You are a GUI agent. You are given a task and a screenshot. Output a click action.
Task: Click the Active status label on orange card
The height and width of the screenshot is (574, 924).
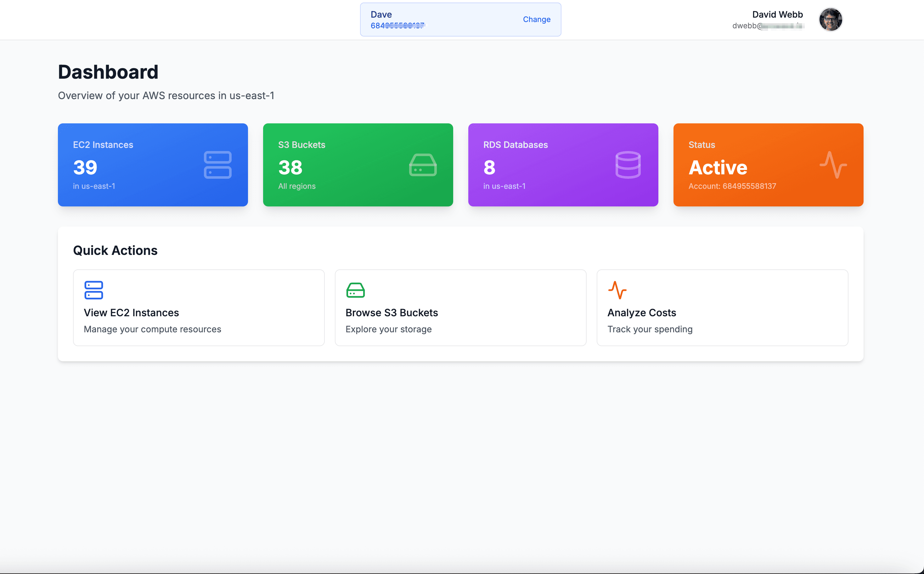click(x=718, y=167)
